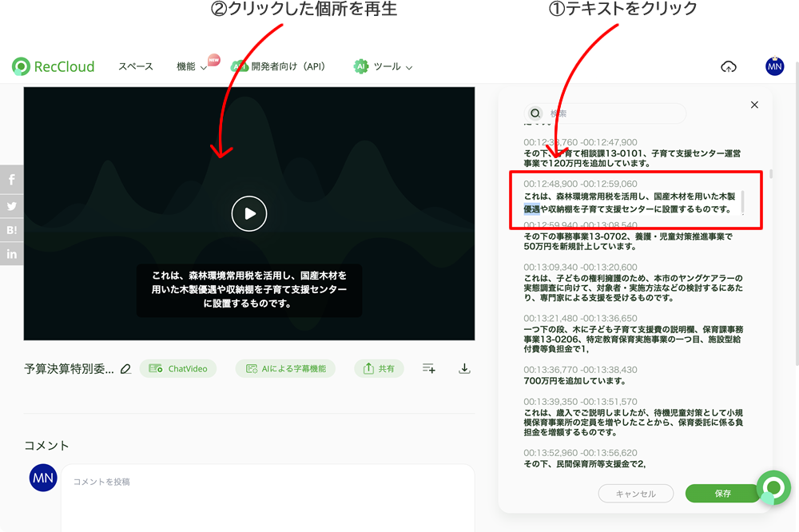
Task: Add video to playlist icon
Action: pyautogui.click(x=428, y=368)
